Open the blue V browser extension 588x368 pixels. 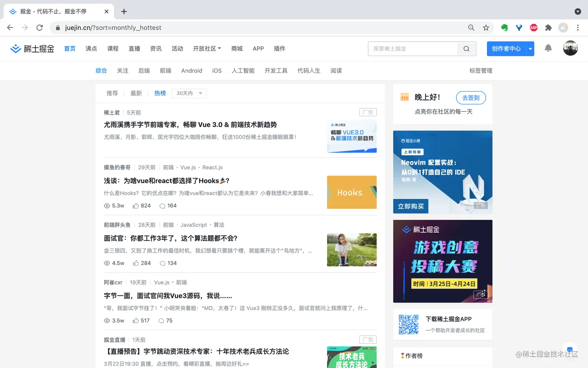(x=519, y=28)
